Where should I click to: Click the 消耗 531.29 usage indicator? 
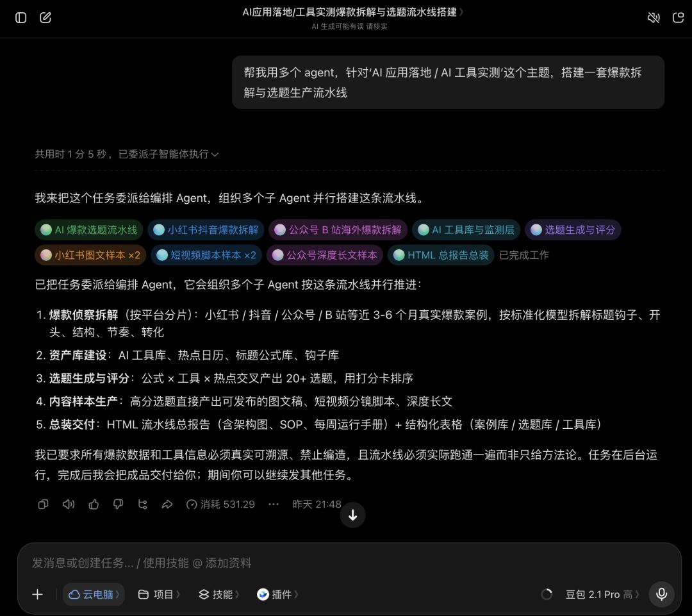220,504
